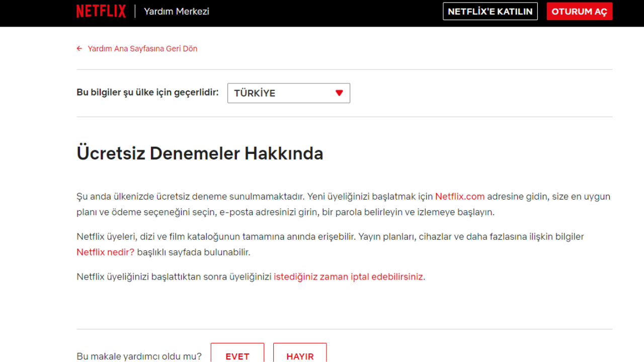Click the red triangle dropdown arrow

coord(339,93)
